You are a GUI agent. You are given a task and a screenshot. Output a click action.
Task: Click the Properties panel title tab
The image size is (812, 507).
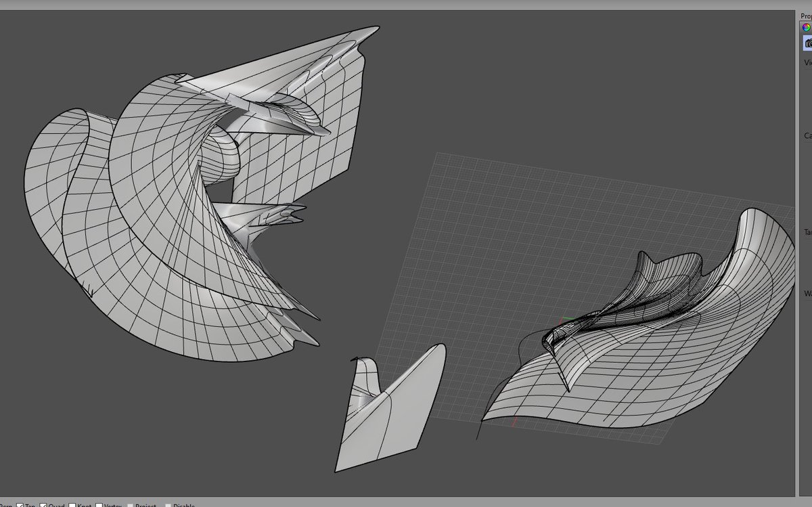(806, 15)
